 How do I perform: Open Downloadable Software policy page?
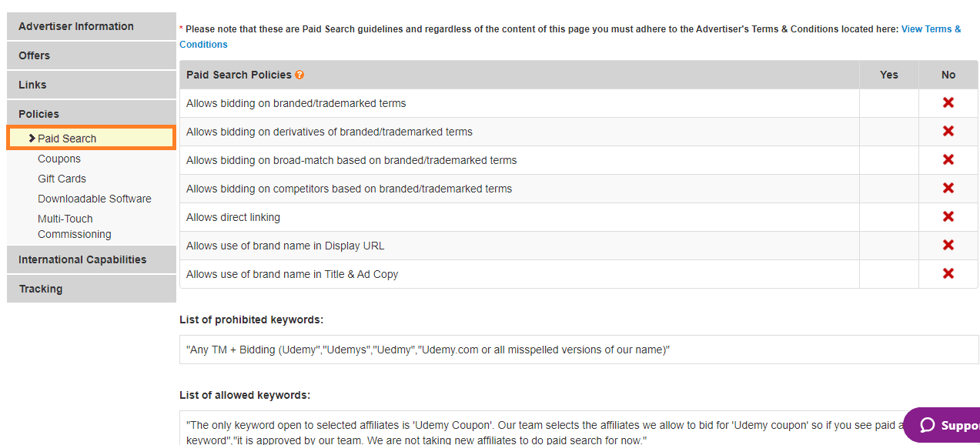(x=95, y=199)
